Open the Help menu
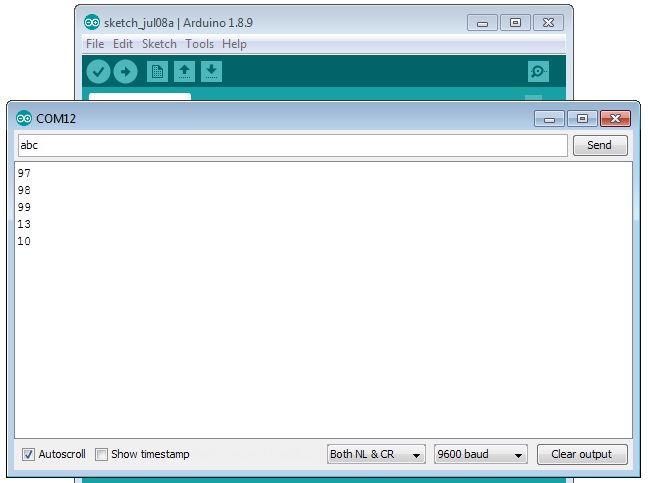This screenshot has width=648, height=483. (234, 44)
